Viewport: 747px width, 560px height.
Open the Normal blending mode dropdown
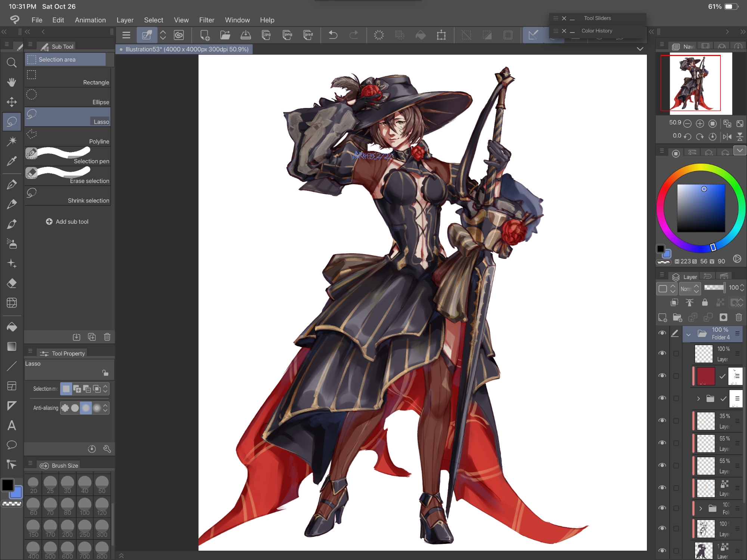point(689,288)
